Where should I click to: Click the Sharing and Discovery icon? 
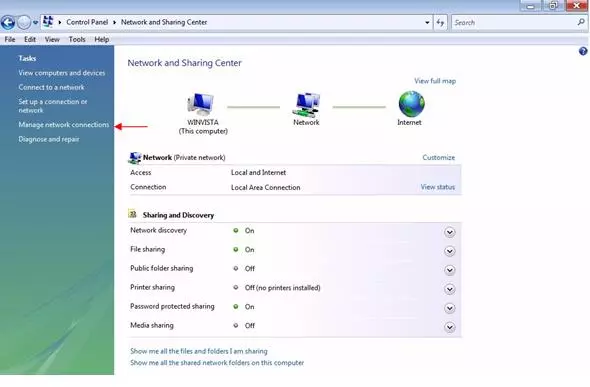click(x=132, y=214)
